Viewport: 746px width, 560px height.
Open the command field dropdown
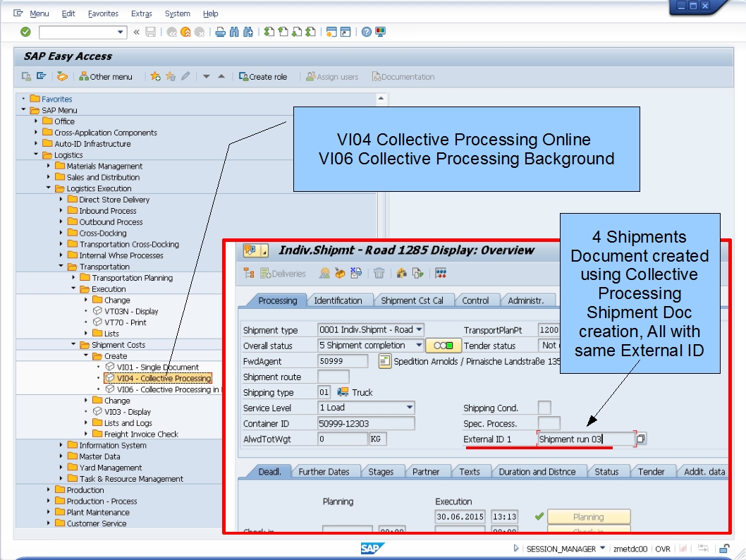click(x=120, y=32)
